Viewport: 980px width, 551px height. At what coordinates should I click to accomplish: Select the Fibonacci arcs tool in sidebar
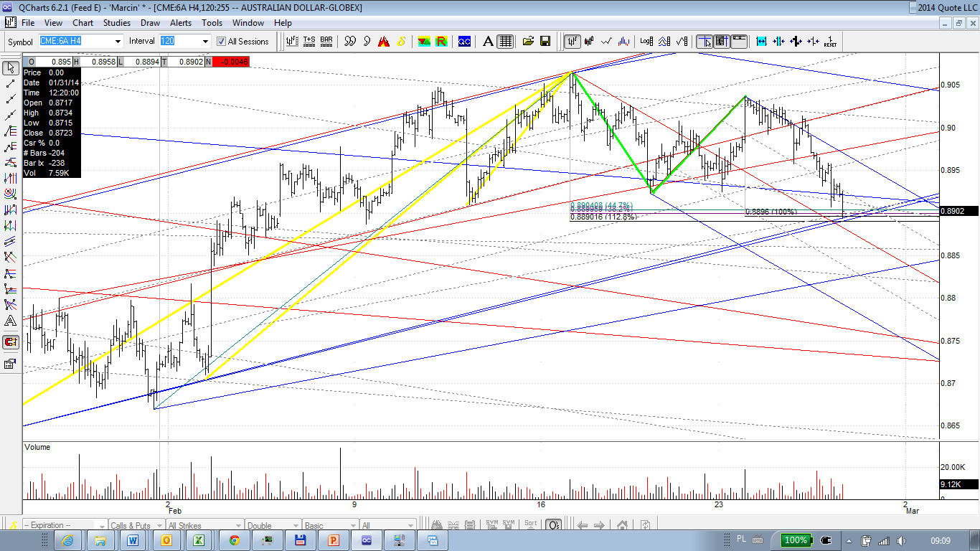point(11,194)
